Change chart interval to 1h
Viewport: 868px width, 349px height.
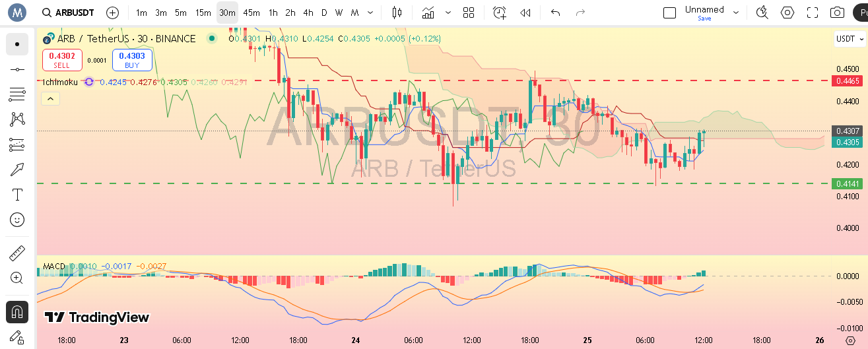273,13
